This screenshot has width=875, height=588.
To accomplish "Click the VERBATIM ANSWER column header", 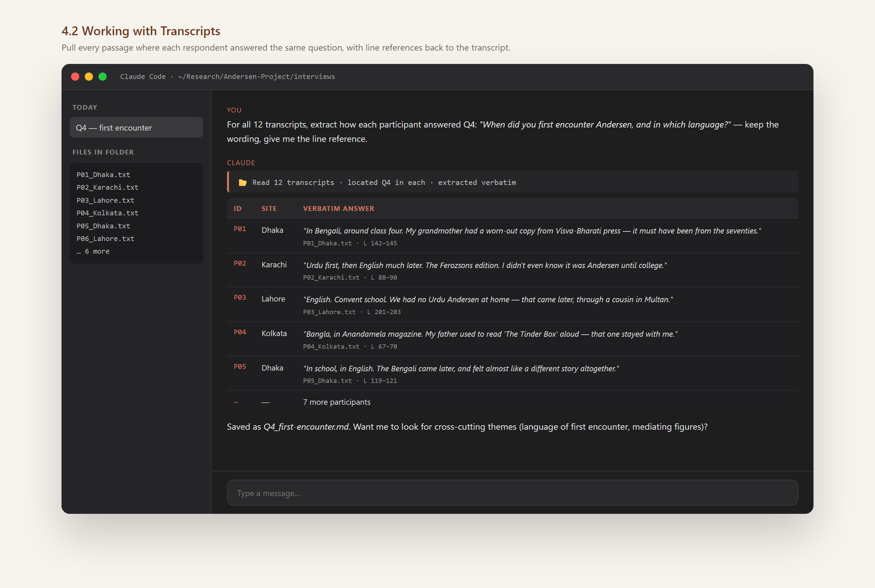I will pyautogui.click(x=338, y=209).
